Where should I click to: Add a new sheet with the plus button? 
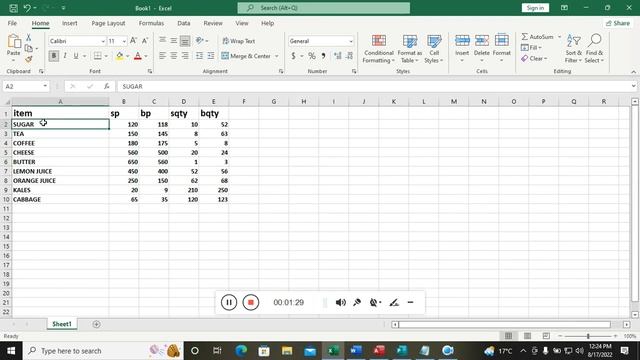pos(96,324)
